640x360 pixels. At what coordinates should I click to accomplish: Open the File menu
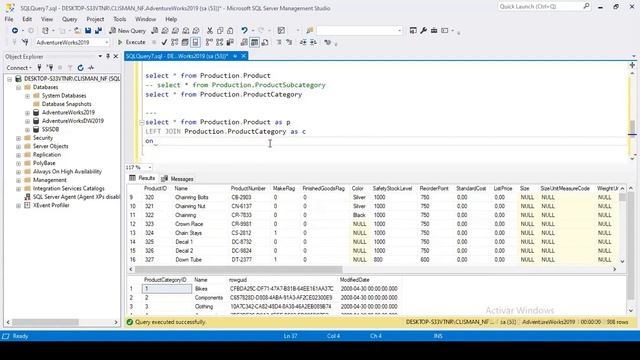pyautogui.click(x=9, y=19)
